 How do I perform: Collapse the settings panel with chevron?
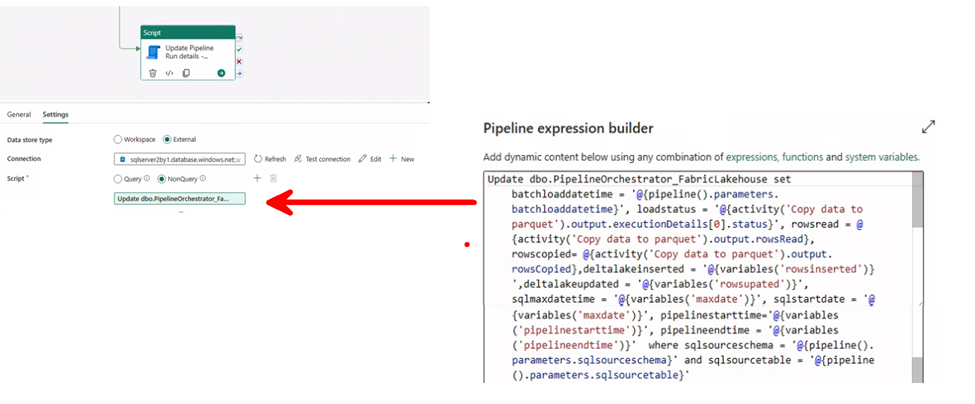pos(181,213)
